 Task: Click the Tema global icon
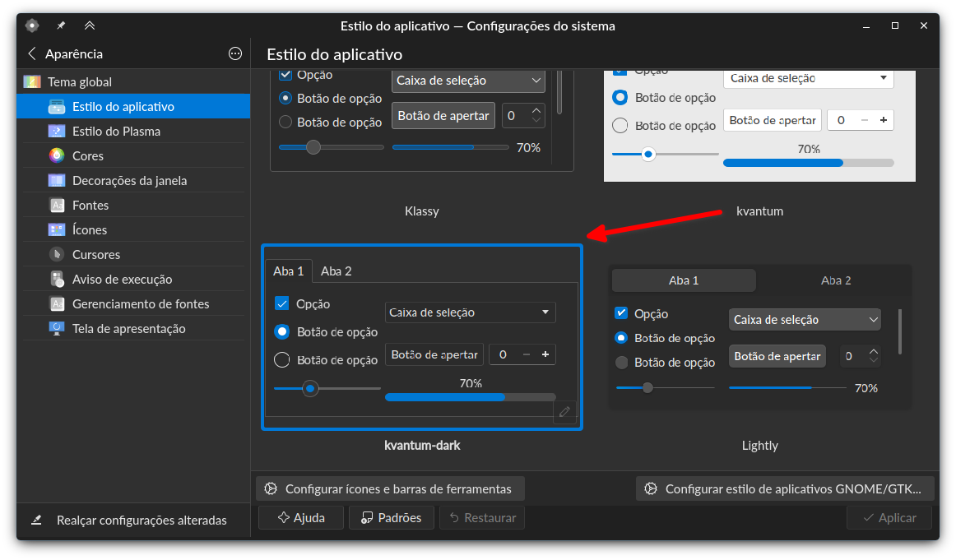[x=32, y=81]
